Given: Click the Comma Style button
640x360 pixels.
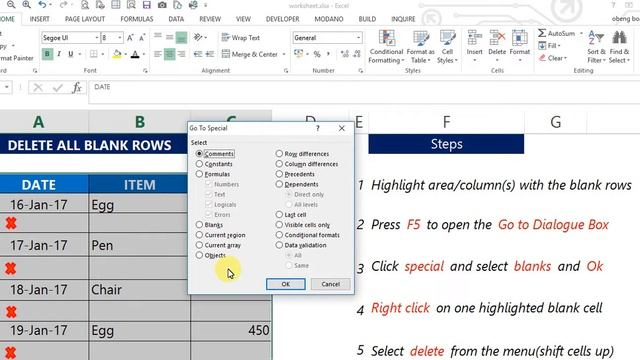Looking at the screenshot, I should (x=328, y=54).
